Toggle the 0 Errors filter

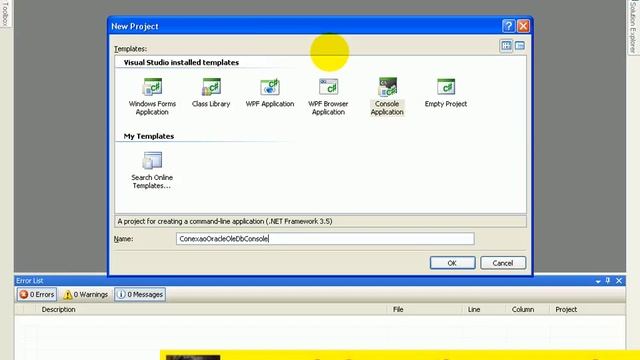click(37, 294)
